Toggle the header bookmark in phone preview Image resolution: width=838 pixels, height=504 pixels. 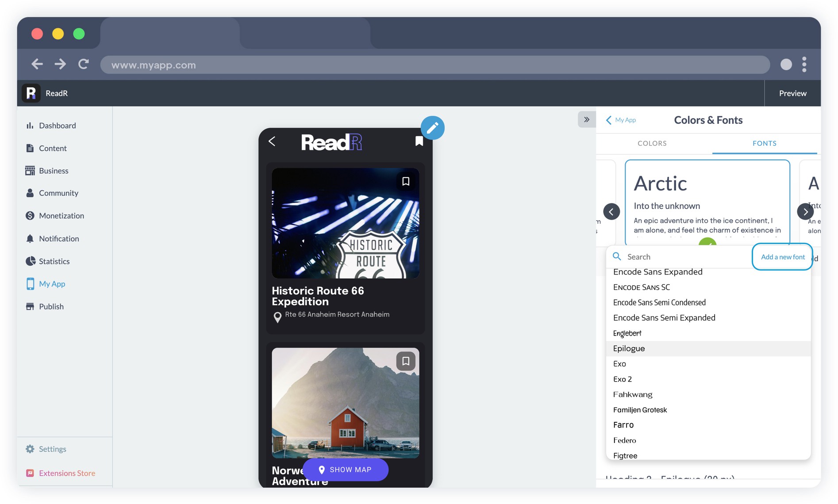click(419, 141)
